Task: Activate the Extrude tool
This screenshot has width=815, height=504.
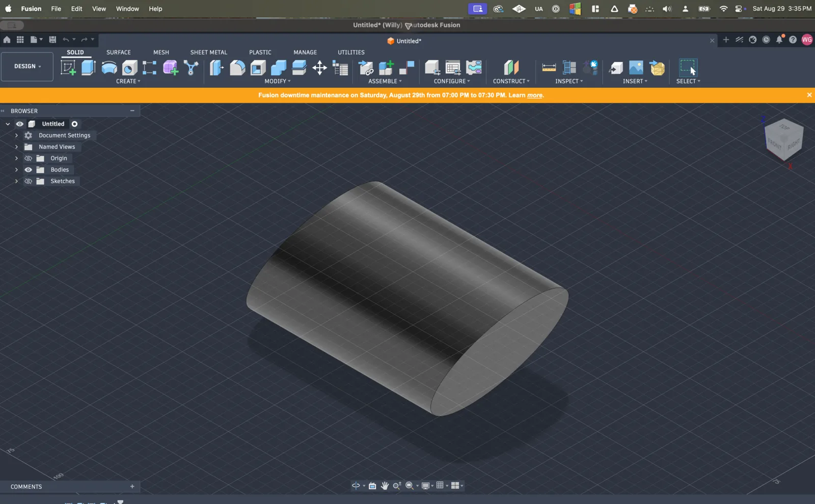Action: tap(89, 67)
